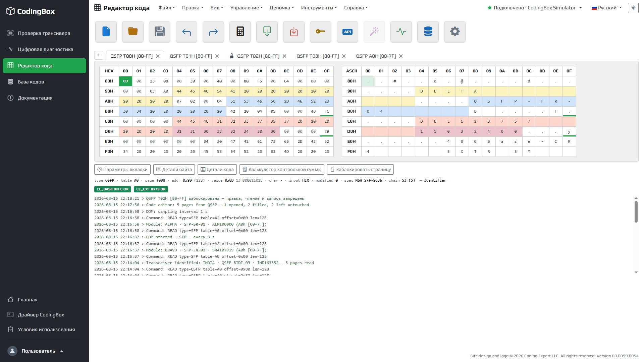Open Драйвер CodingBox link
Viewport: 644px width, 362px height.
(44, 315)
